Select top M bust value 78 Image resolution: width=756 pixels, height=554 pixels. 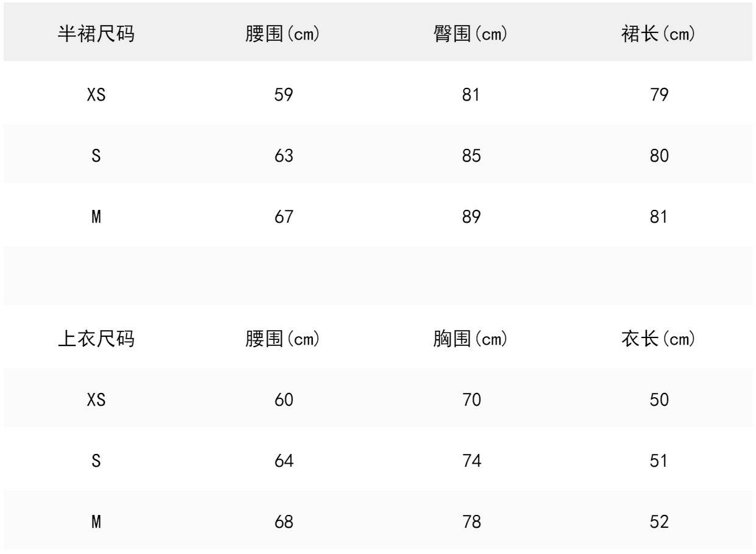(x=469, y=523)
